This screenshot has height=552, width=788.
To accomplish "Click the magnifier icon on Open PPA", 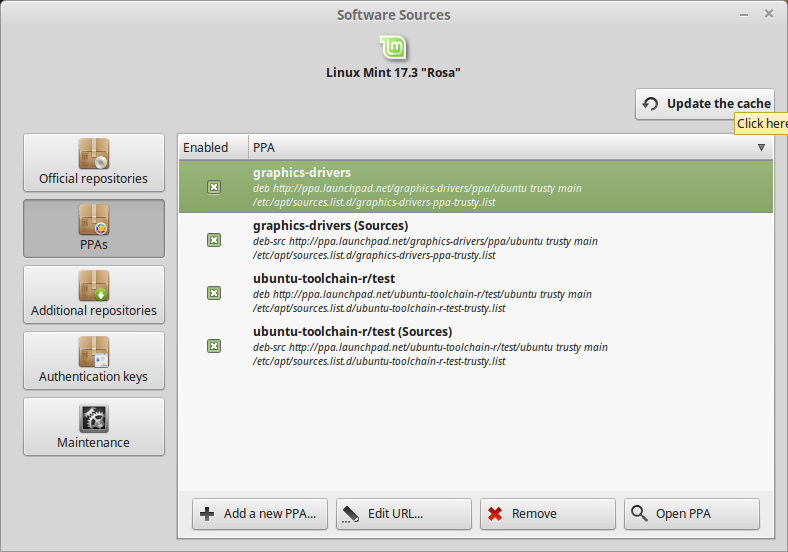I will click(639, 513).
